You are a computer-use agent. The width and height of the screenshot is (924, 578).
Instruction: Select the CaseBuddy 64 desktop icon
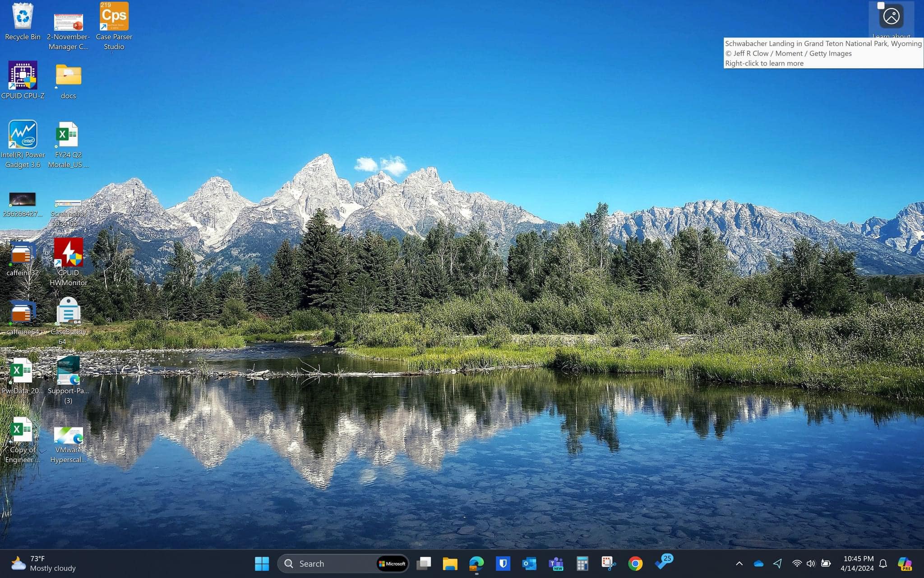click(x=68, y=321)
